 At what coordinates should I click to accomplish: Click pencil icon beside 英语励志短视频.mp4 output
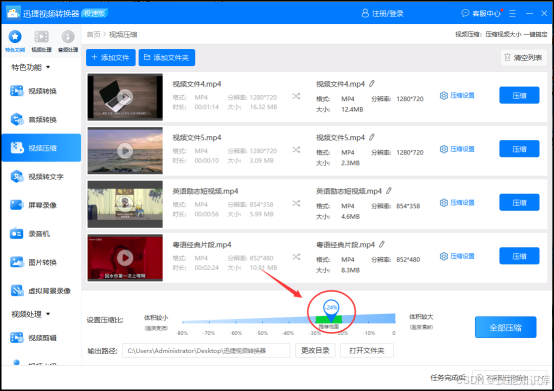point(389,191)
